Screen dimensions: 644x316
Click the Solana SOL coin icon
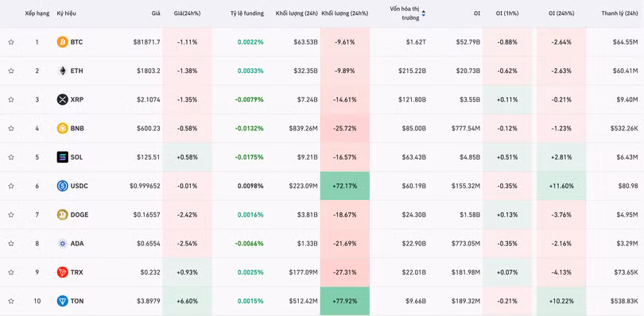pyautogui.click(x=63, y=156)
